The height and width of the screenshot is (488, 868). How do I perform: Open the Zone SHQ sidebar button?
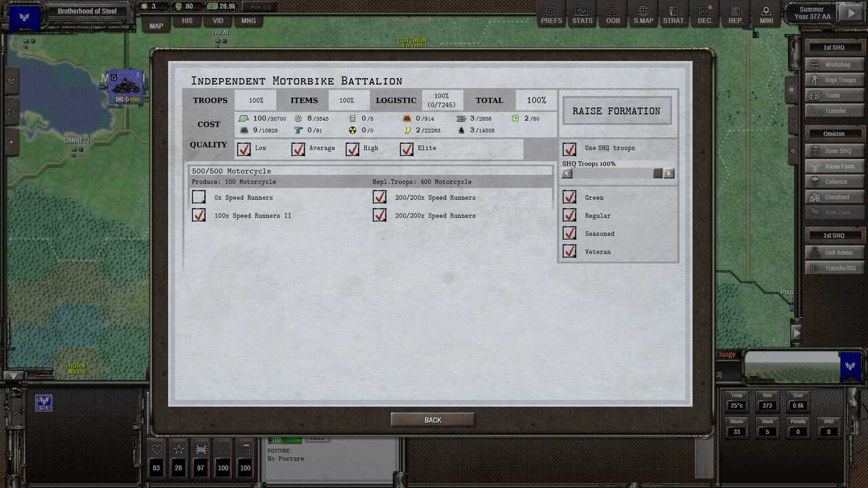coord(833,150)
